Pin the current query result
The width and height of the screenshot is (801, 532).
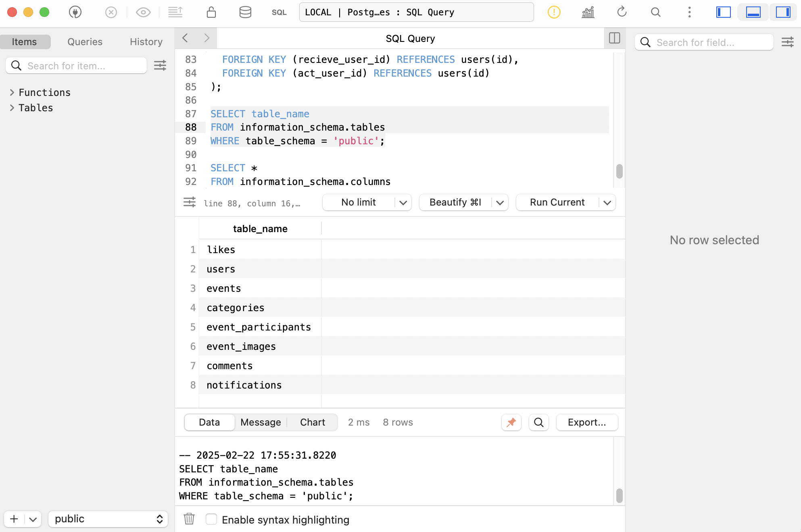[x=511, y=422]
